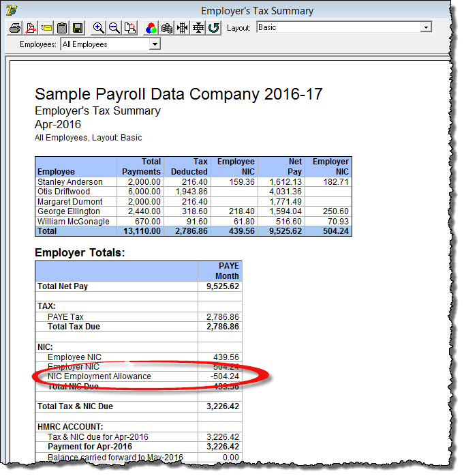Refresh report with the circular arrow icon
The height and width of the screenshot is (476, 464).
click(213, 28)
